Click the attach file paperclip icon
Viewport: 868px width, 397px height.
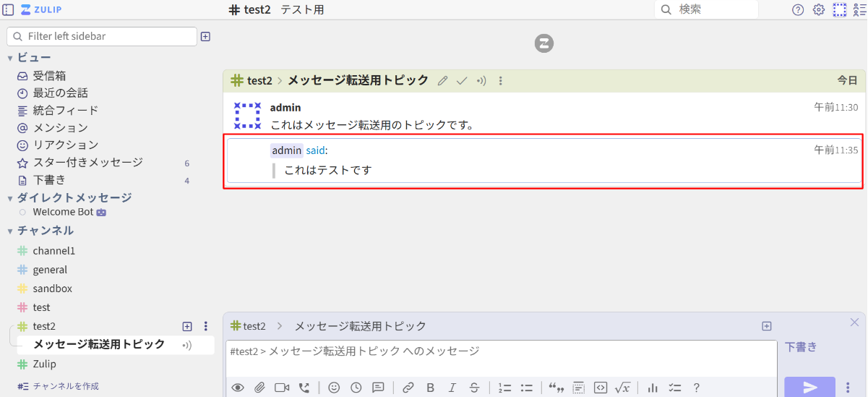coord(259,388)
